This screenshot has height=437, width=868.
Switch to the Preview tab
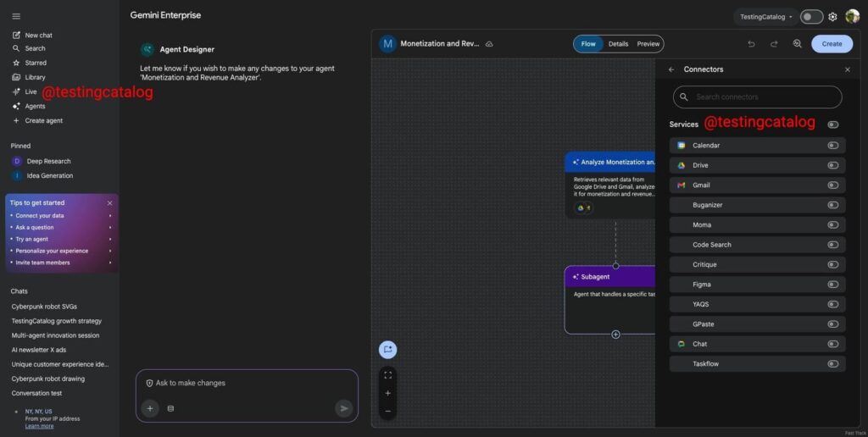(648, 44)
